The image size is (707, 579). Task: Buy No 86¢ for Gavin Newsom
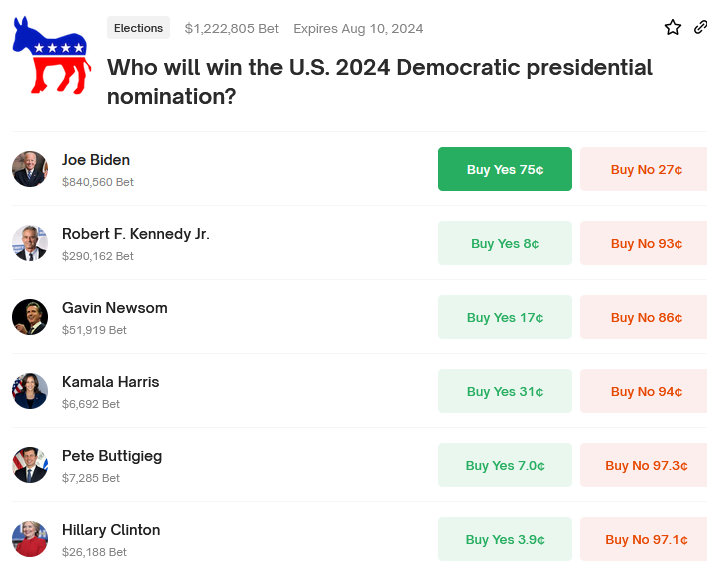(x=643, y=317)
